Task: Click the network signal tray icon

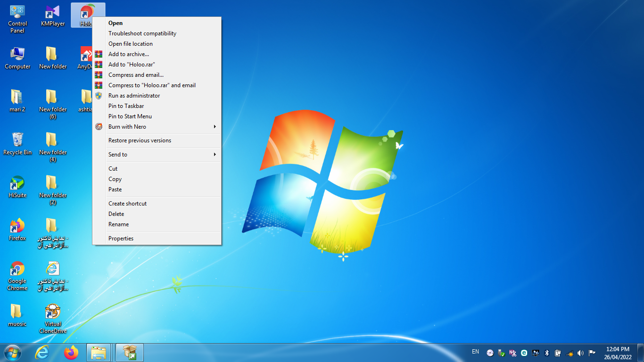Action: click(x=570, y=353)
